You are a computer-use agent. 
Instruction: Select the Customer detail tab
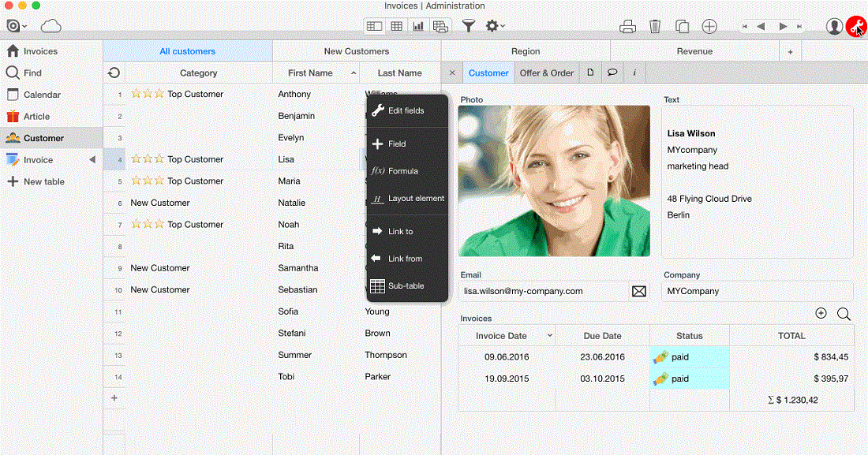tap(488, 73)
